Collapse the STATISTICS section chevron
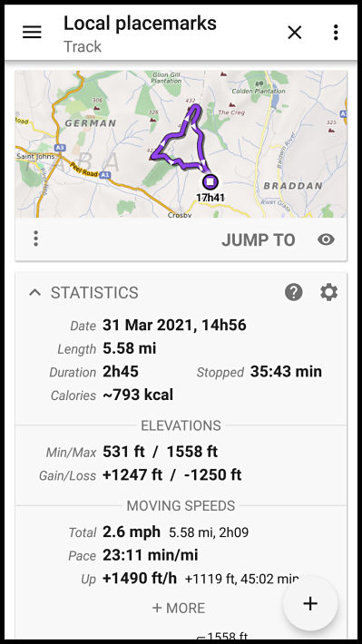This screenshot has width=362, height=644. click(35, 292)
